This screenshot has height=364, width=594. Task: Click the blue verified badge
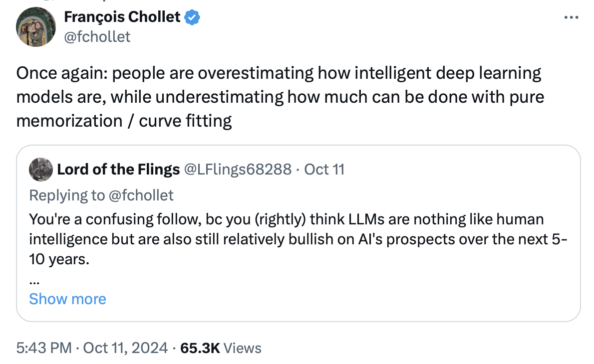[193, 17]
